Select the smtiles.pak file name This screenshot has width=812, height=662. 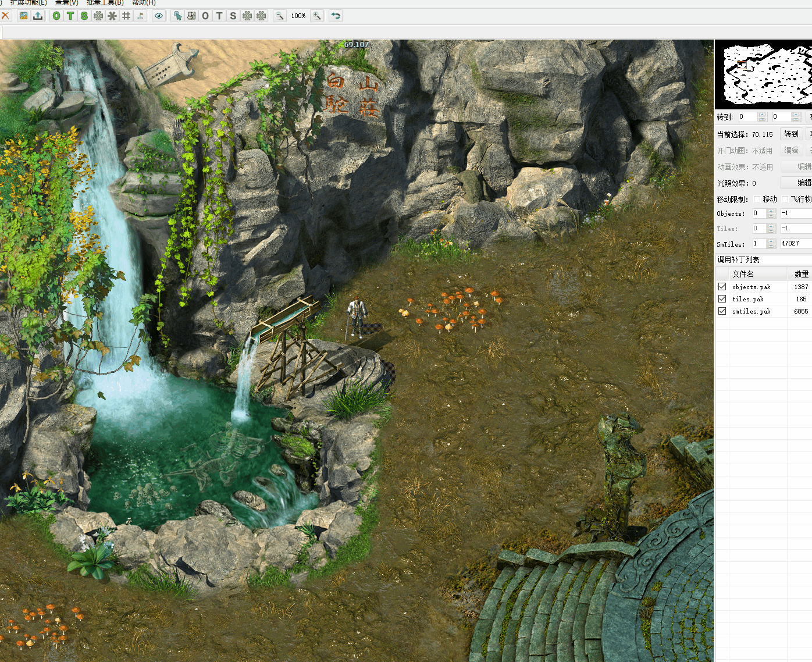click(751, 311)
